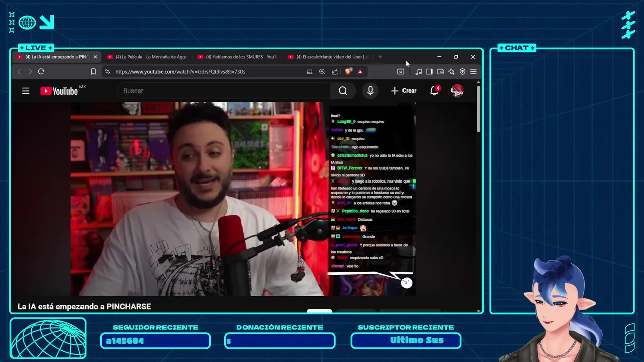Switch to 'La Película - La Montaña' tab
The image size is (644, 362).
tap(147, 57)
